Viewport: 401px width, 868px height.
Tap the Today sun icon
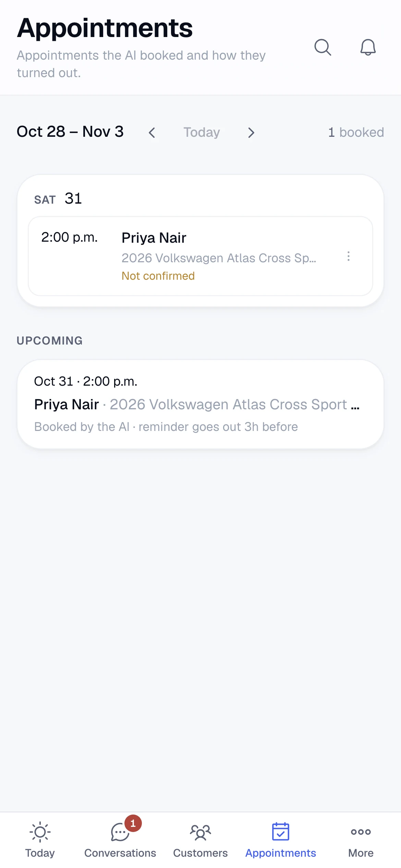tap(40, 832)
